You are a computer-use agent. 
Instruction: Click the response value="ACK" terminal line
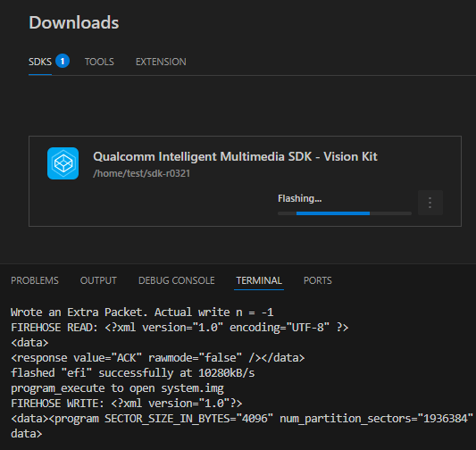click(x=157, y=358)
